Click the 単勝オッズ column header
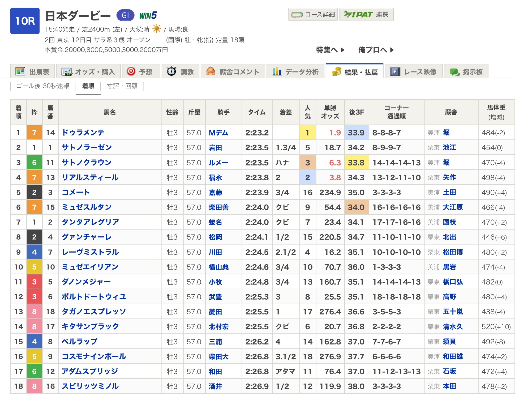532x408 pixels. (330, 112)
